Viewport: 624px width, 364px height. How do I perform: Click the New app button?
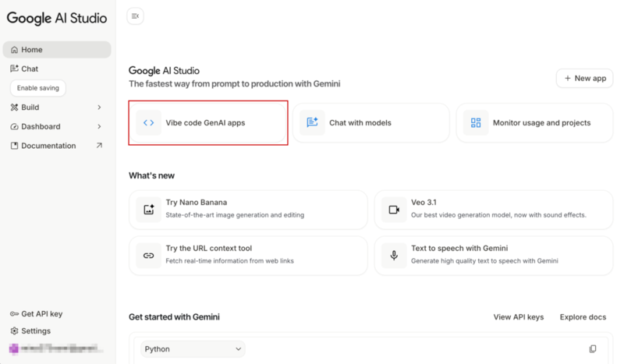point(584,79)
